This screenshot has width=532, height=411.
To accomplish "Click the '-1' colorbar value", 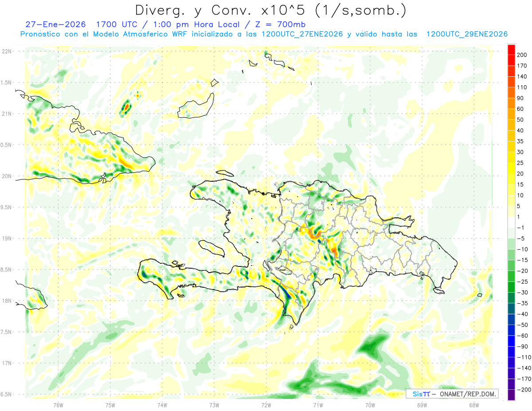I will tap(521, 228).
